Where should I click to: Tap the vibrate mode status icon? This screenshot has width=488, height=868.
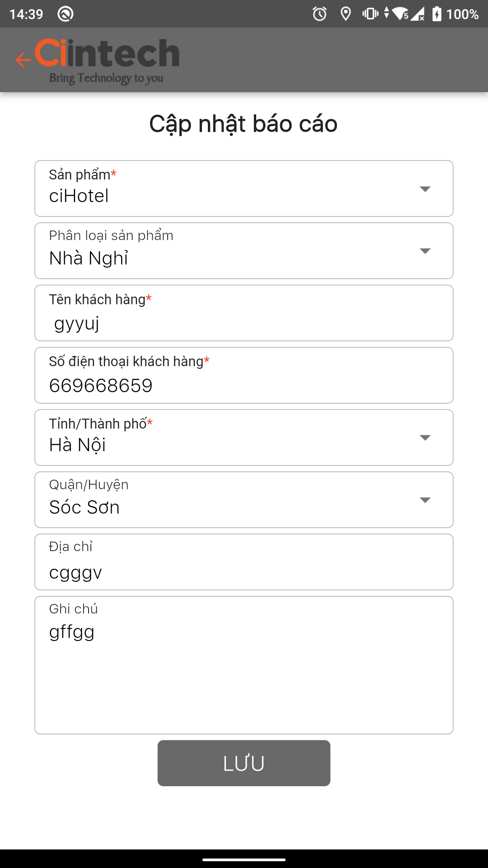371,14
